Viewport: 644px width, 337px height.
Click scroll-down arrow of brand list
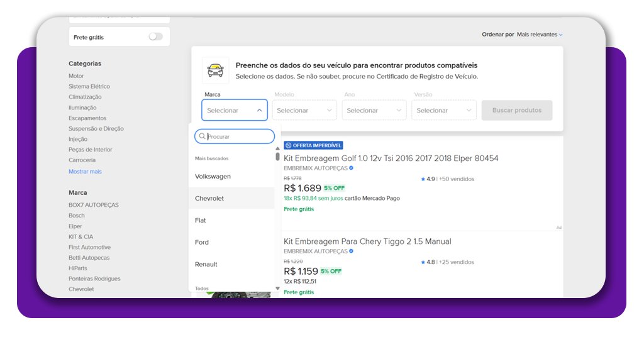[x=277, y=288]
